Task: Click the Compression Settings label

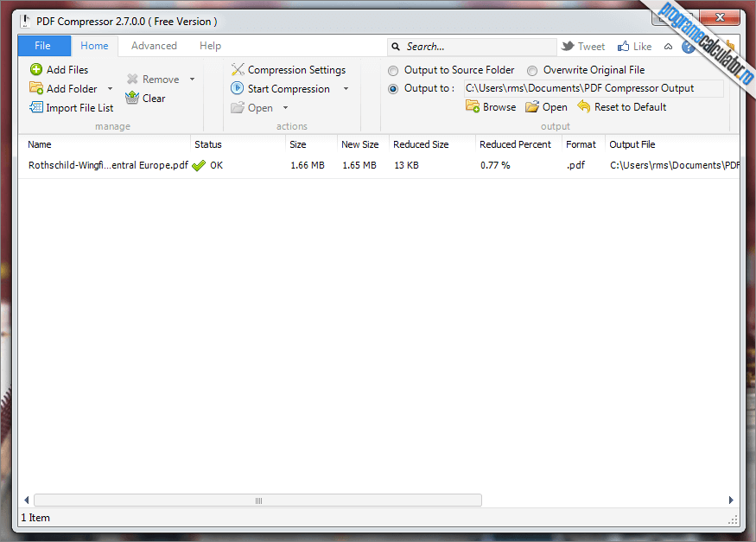Action: coord(296,70)
